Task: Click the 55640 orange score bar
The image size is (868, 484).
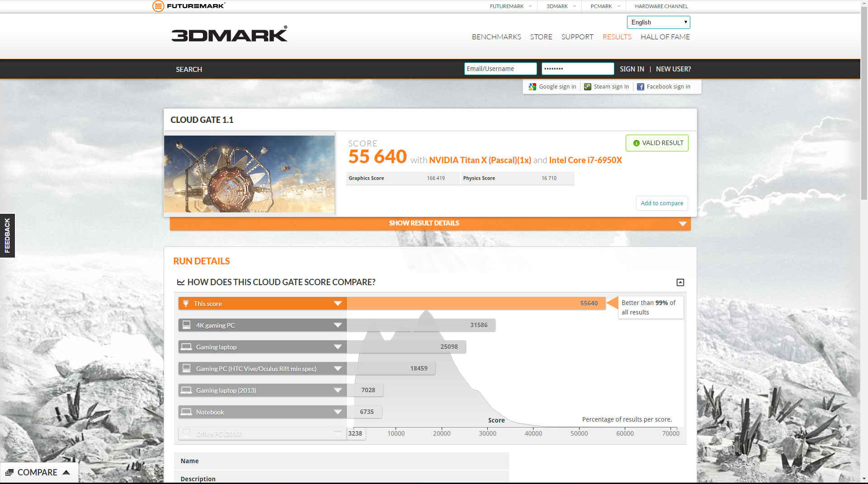Action: pyautogui.click(x=476, y=303)
